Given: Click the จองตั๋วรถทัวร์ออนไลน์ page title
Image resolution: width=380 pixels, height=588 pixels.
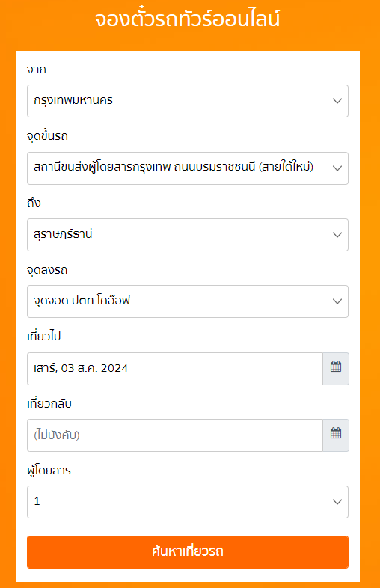Looking at the screenshot, I should pyautogui.click(x=187, y=19).
